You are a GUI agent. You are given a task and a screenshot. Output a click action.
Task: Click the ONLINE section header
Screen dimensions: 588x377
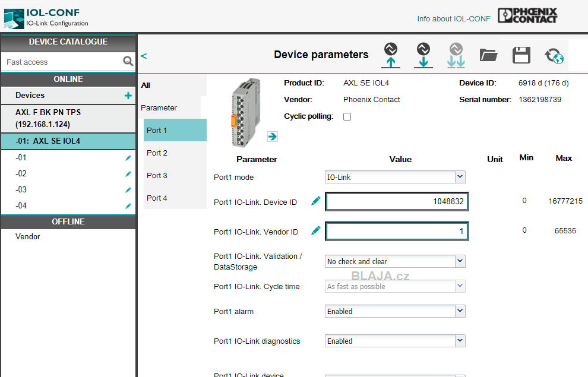(x=68, y=79)
